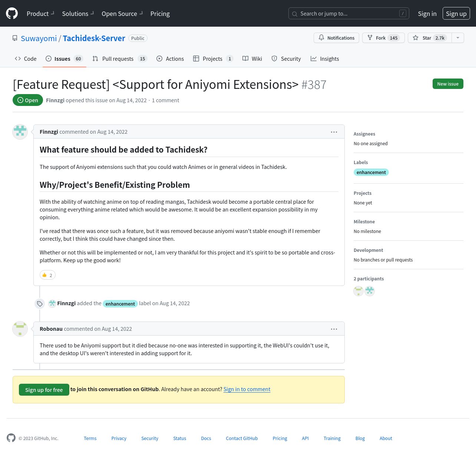Open options menu on Finnzgi's comment
The width and height of the screenshot is (476, 453).
[334, 132]
